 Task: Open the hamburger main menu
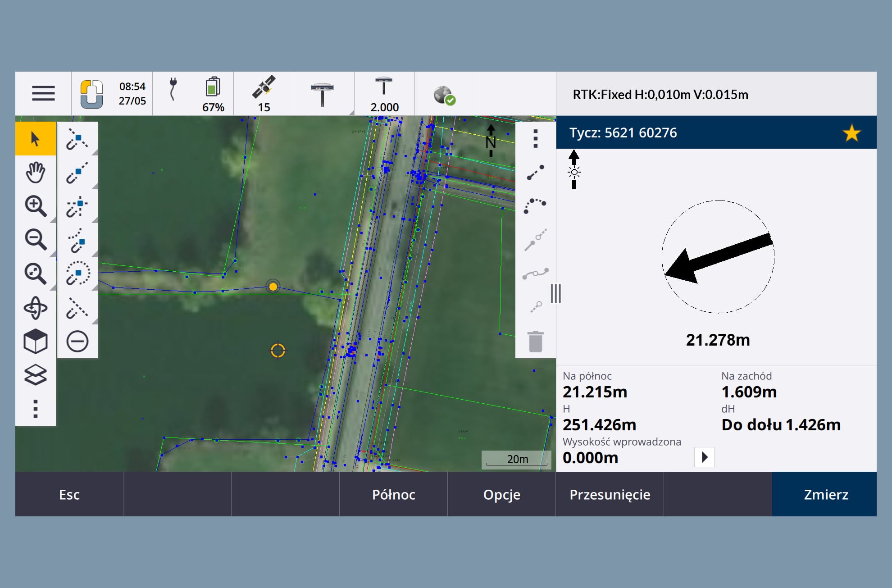43,94
